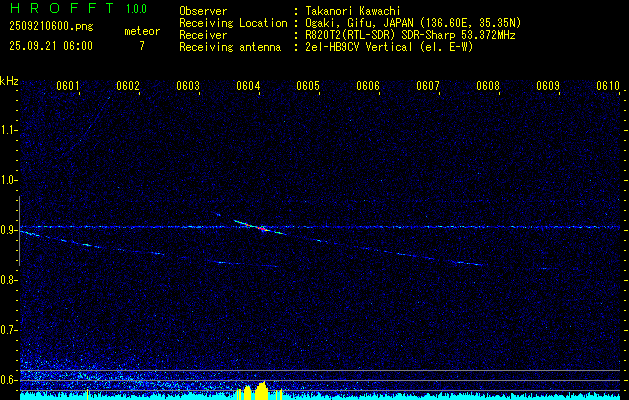Click the 0601 time marker
Viewport: 629px width, 400px height.
click(x=67, y=86)
